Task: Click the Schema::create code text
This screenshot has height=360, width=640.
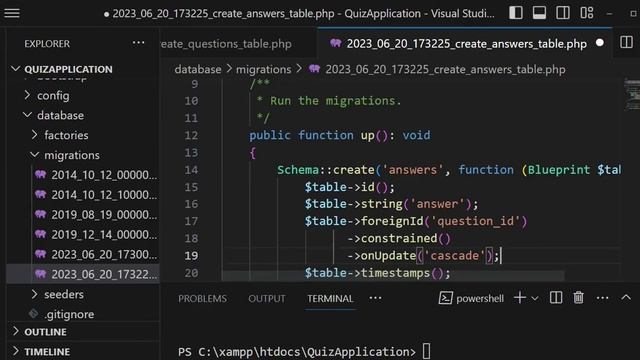Action: click(x=326, y=170)
